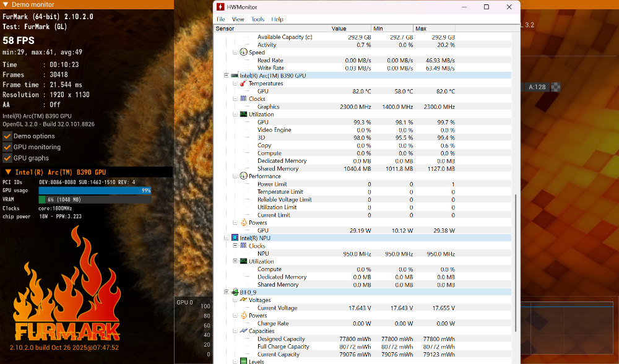Toggle the Demo options checkbox in FurMark
Image resolution: width=619 pixels, height=364 pixels.
point(7,136)
